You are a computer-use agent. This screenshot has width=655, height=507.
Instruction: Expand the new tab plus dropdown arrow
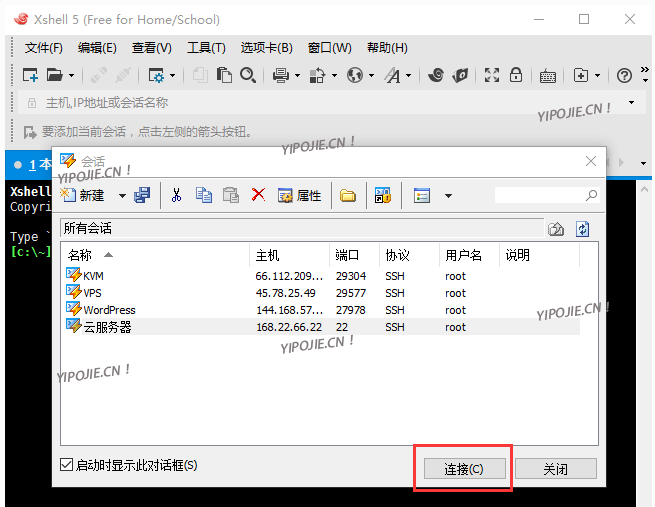pyautogui.click(x=597, y=76)
